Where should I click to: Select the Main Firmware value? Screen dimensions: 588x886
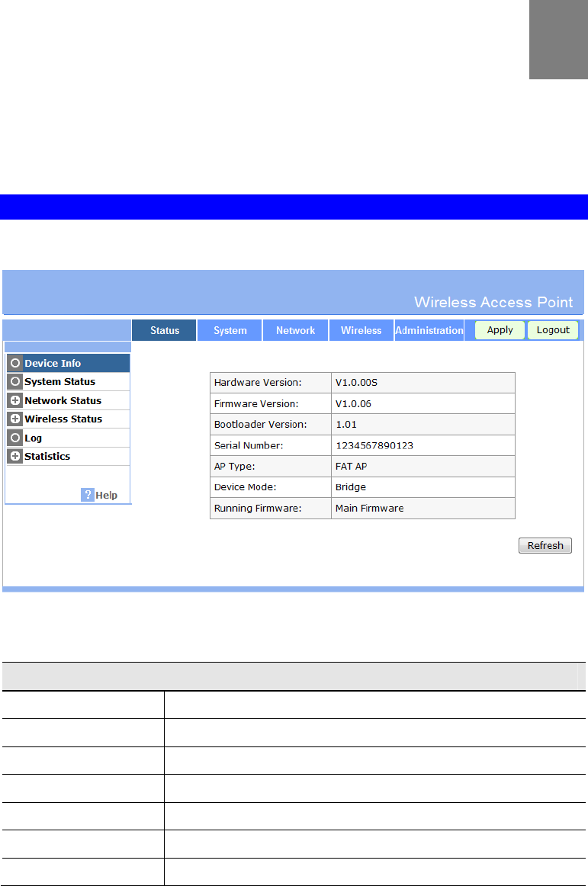[x=370, y=509]
